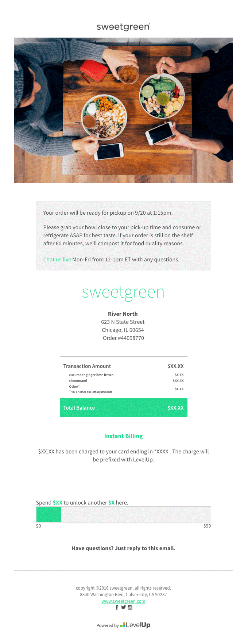This screenshot has width=248, height=644.
Task: Click the LevelUp logo at bottom
Action: 136,625
